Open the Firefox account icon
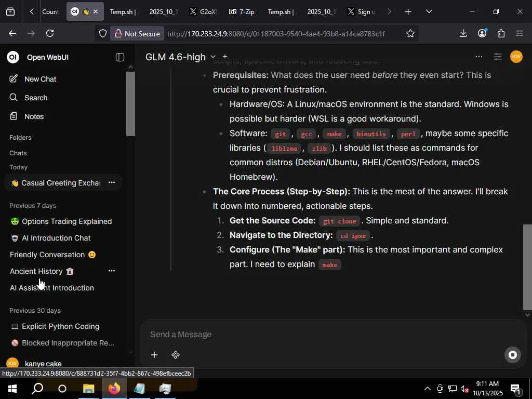Screen dimensions: 532x399 click(482, 33)
